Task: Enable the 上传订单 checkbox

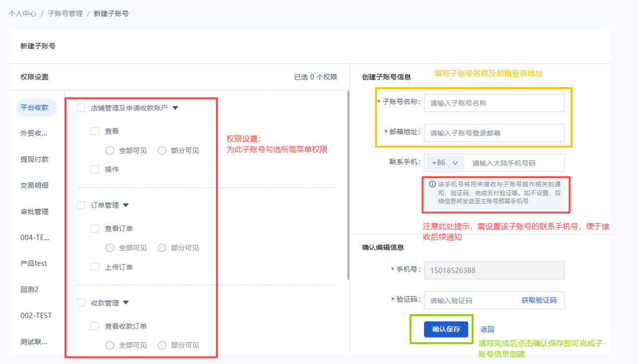Action: pyautogui.click(x=95, y=267)
